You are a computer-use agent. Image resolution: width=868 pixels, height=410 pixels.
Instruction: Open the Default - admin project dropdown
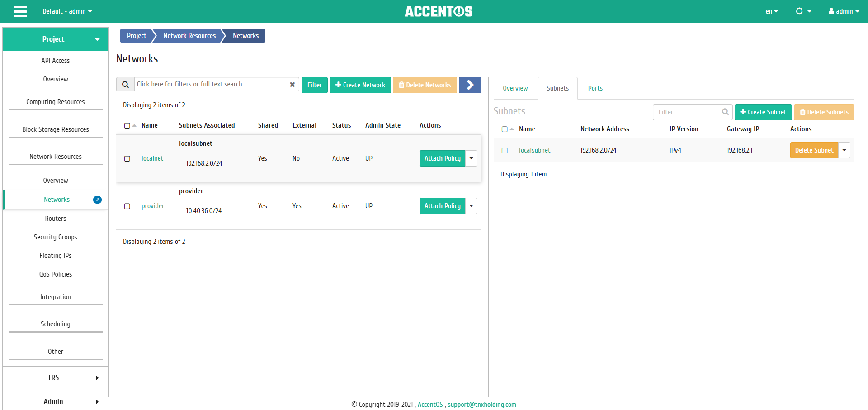pyautogui.click(x=67, y=11)
